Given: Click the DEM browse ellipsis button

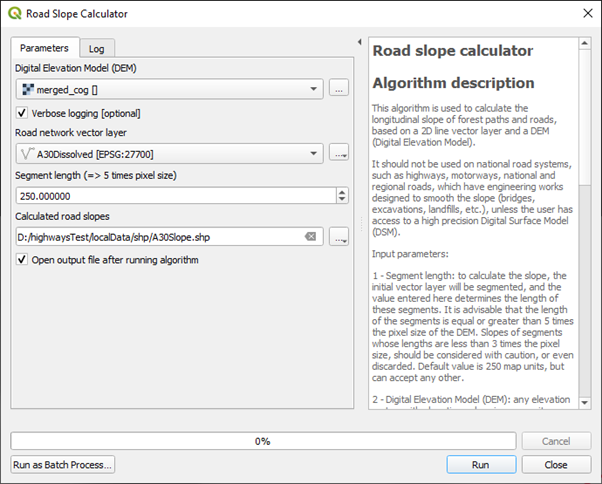Looking at the screenshot, I should coord(339,89).
